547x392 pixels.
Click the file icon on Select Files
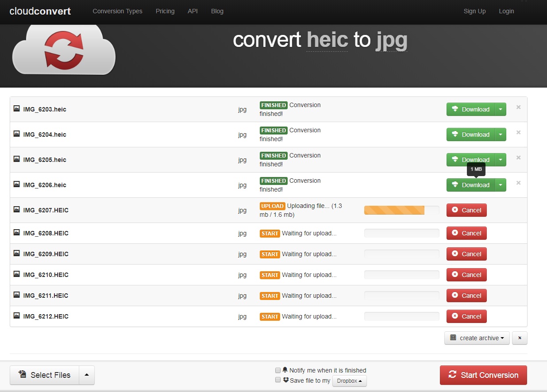tap(22, 375)
